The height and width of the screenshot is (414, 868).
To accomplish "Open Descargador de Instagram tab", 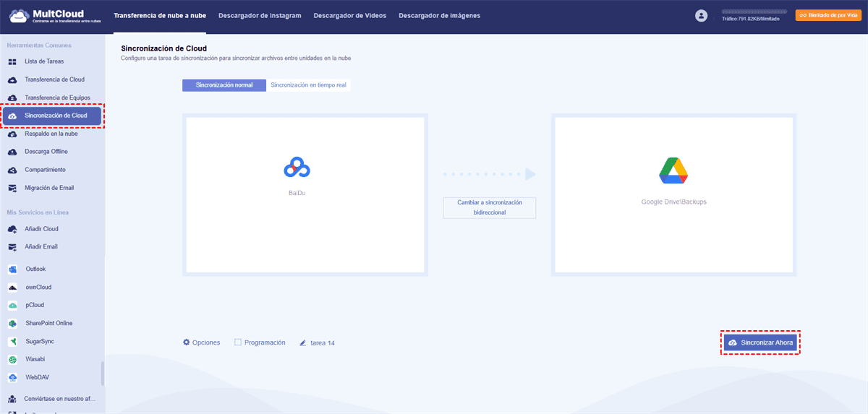I will [260, 16].
